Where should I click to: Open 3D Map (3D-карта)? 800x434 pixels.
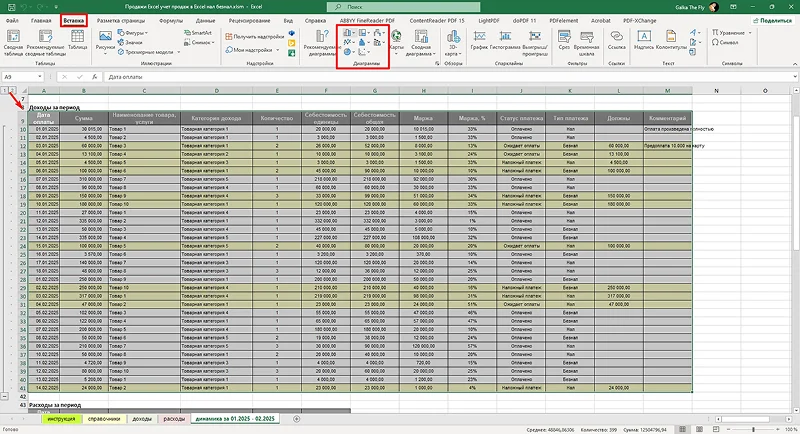coord(452,43)
